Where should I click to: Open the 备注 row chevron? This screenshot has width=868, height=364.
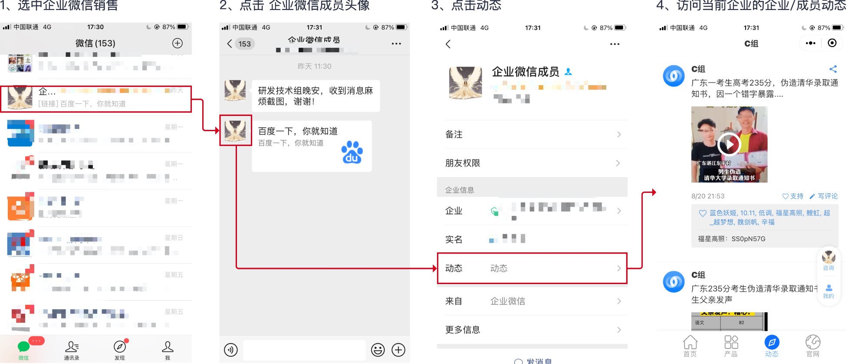pos(619,135)
